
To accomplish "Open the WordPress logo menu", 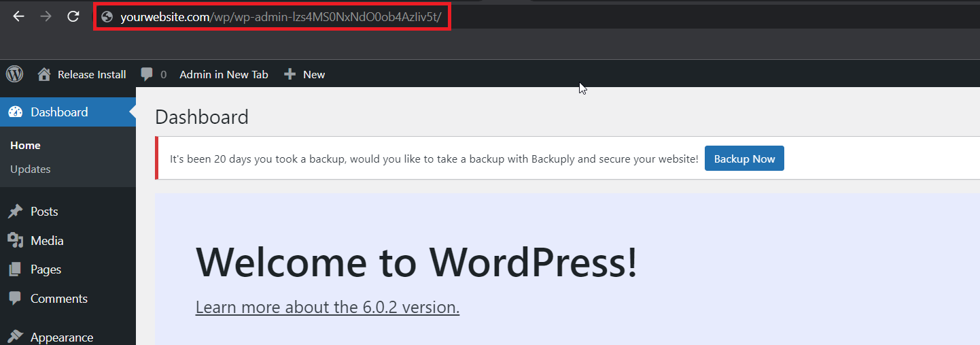I will 14,74.
